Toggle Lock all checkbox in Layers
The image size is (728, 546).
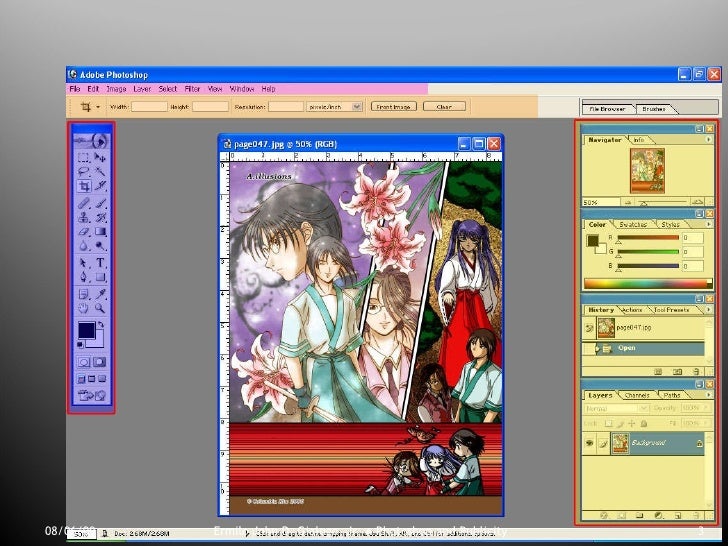[x=644, y=424]
